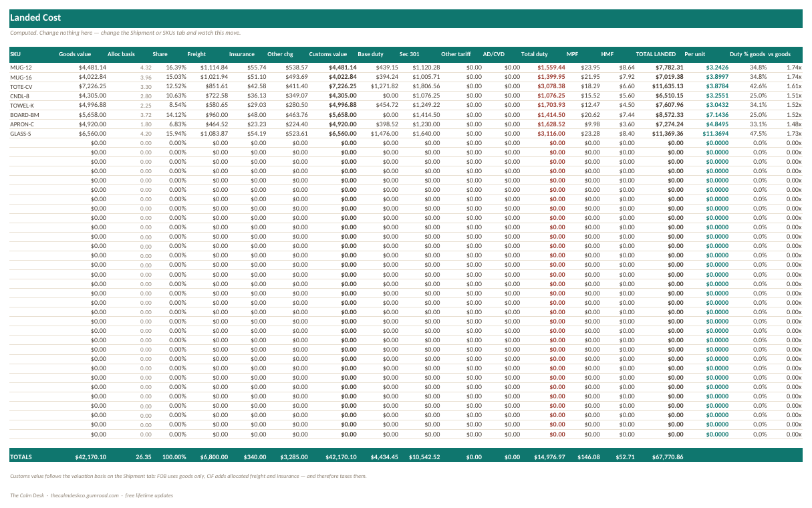Select the APRON-C SKU cell

(23, 124)
